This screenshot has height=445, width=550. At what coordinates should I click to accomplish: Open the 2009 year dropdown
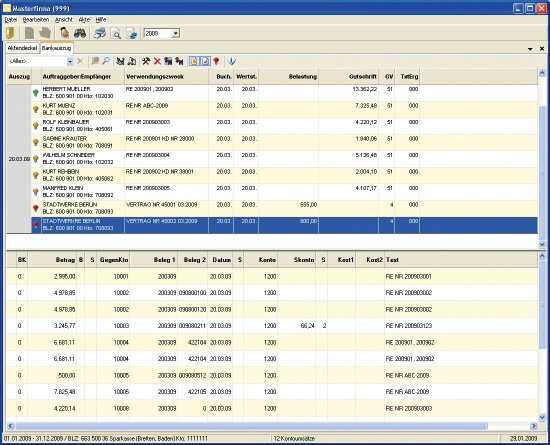click(x=176, y=34)
